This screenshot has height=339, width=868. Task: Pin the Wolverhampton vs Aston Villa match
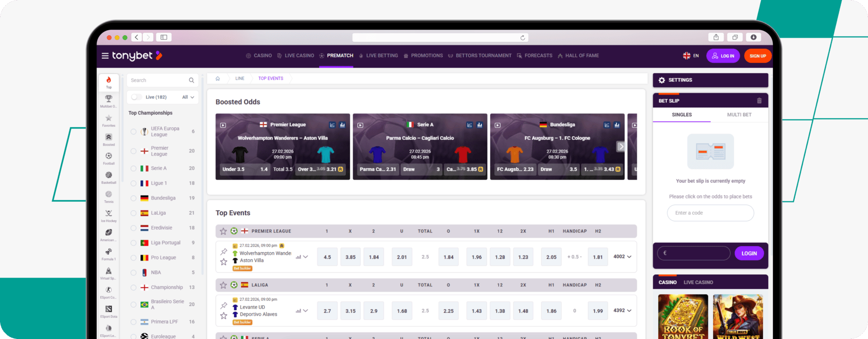click(x=224, y=252)
